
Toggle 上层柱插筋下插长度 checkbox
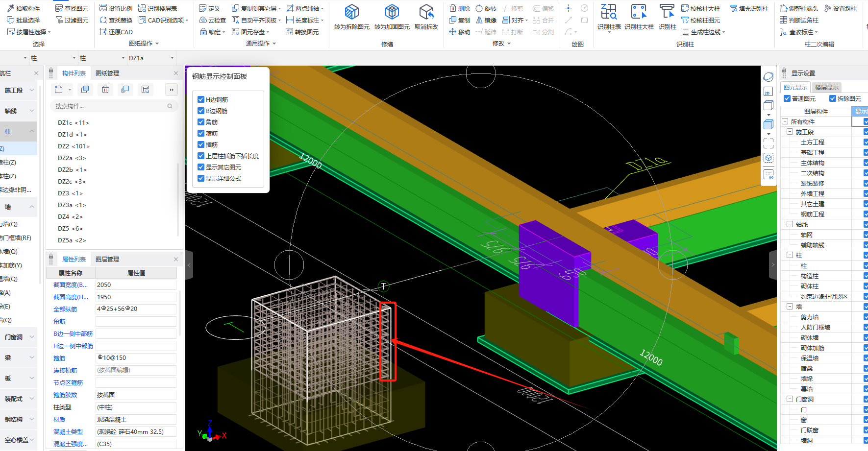[201, 156]
